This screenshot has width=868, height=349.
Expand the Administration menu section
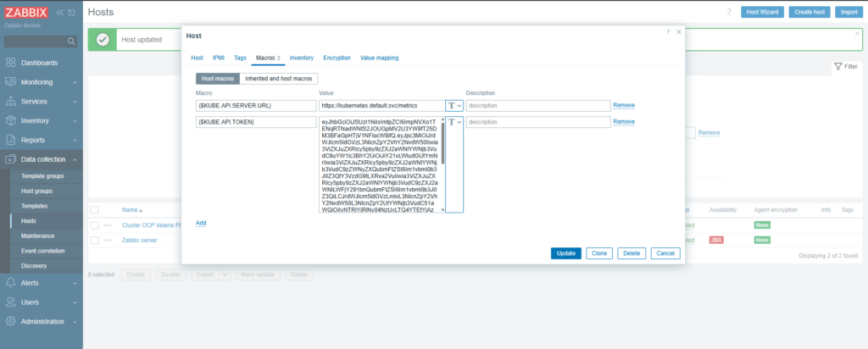pyautogui.click(x=75, y=322)
